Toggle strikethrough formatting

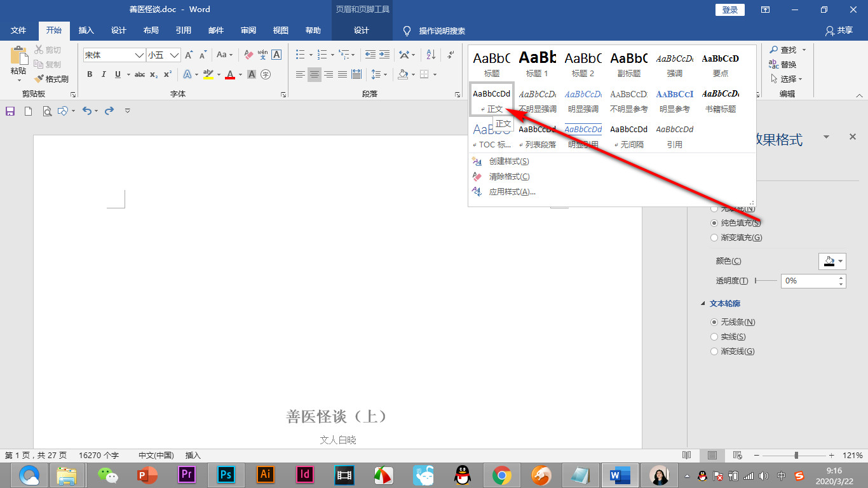140,74
